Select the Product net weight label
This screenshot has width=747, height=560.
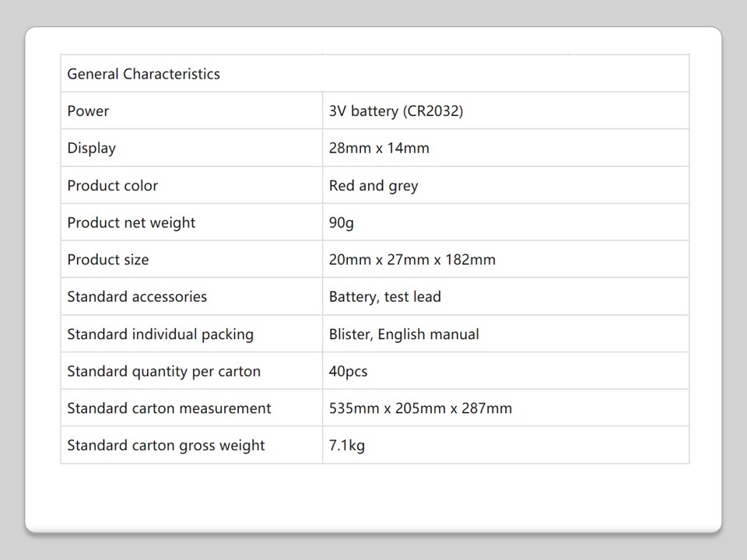[131, 222]
